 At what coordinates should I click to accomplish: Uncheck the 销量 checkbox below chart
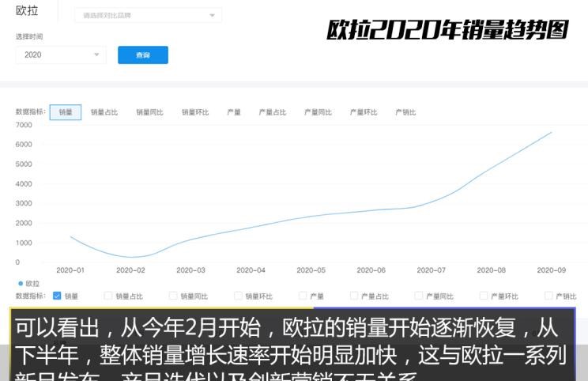57,296
